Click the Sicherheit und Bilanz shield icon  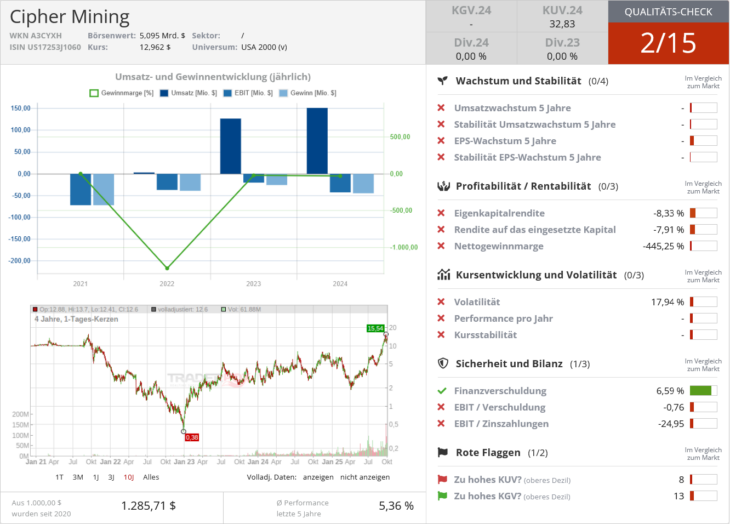tap(442, 364)
